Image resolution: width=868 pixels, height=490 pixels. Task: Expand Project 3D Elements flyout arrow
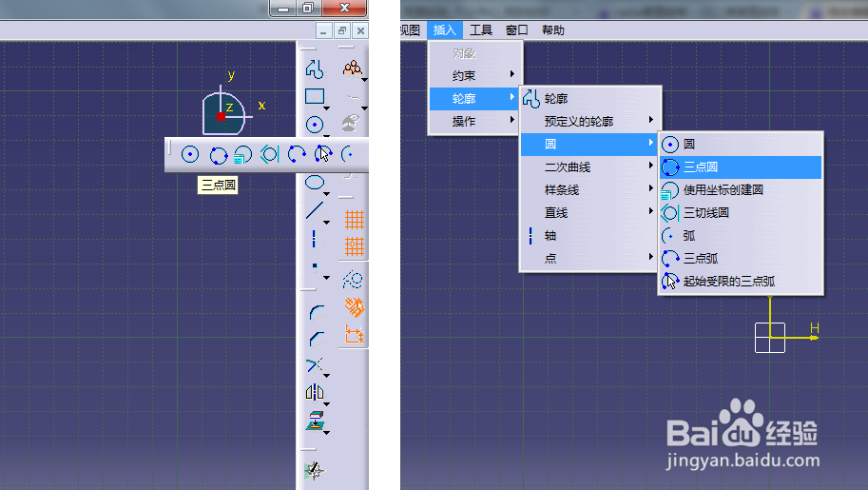327,432
